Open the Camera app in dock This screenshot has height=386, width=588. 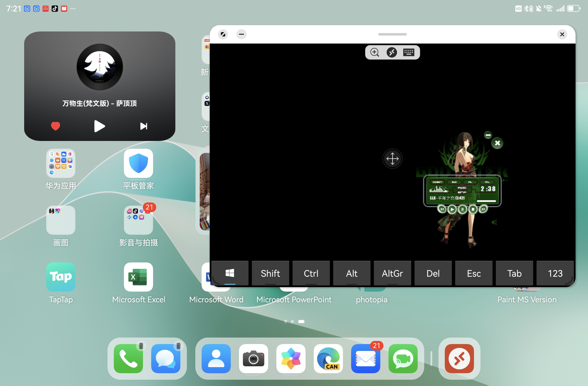tap(253, 358)
